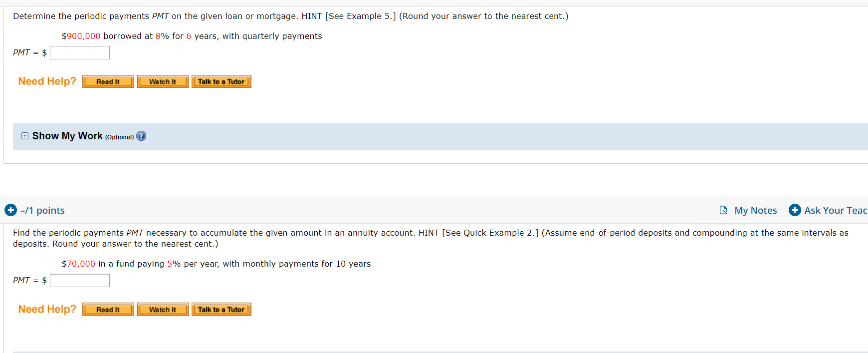Open Read It for the loan payment question
This screenshot has height=353, width=868.
point(108,81)
